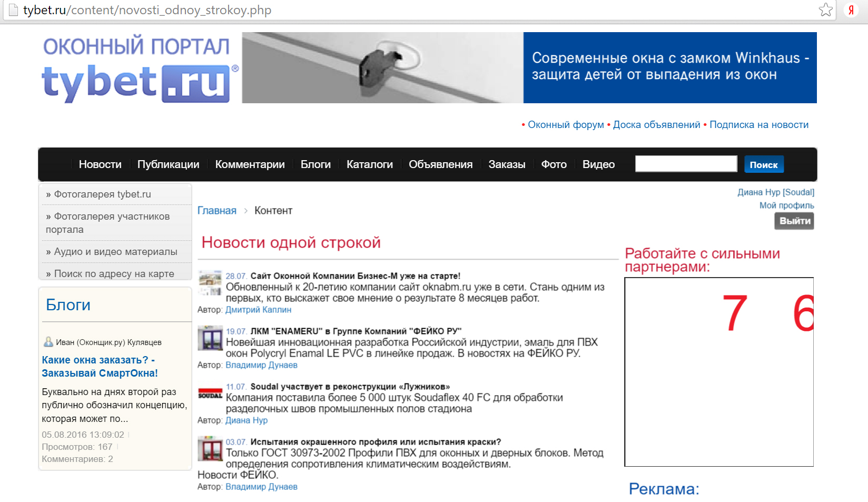
Task: Open the Каталоги menu item
Action: (x=370, y=164)
